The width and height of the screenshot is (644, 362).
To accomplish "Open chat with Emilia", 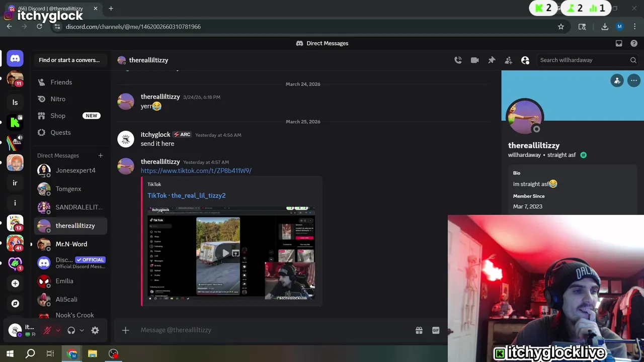I will click(70, 281).
